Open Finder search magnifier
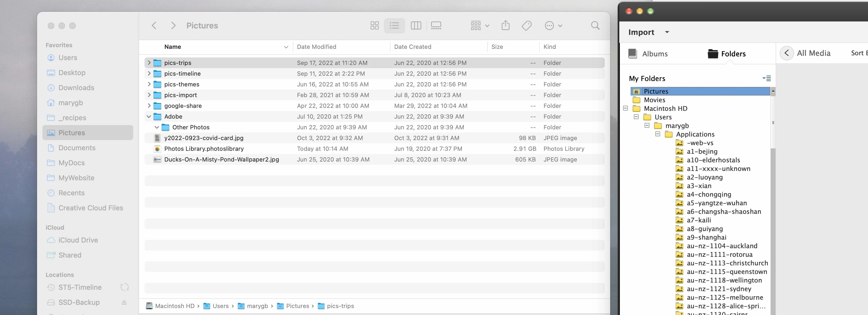868x315 pixels. pos(595,25)
